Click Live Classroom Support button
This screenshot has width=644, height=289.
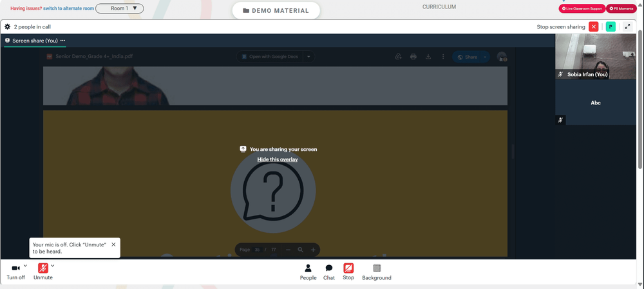click(582, 8)
